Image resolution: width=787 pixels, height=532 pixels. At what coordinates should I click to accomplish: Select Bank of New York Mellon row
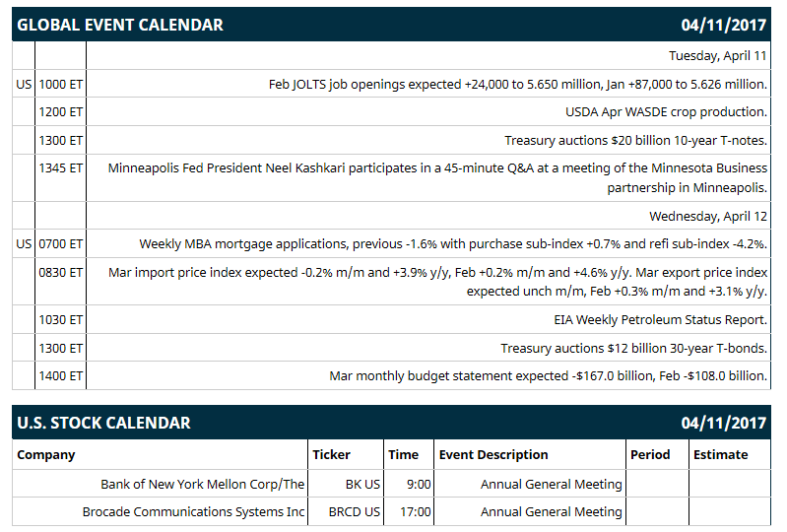(391, 485)
